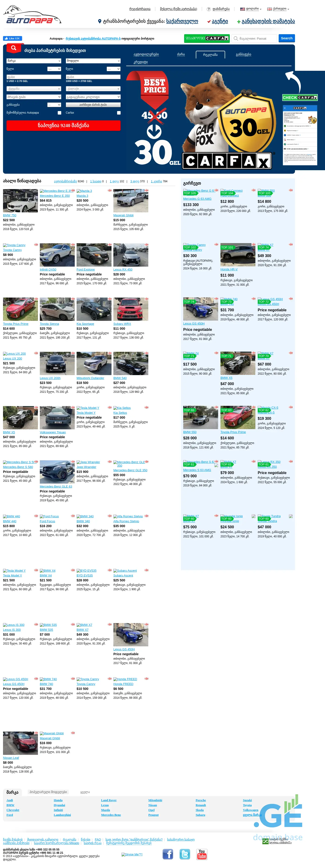Expand the make (მარკა) dropdown
Screen dimensions: 325x868
point(34,61)
